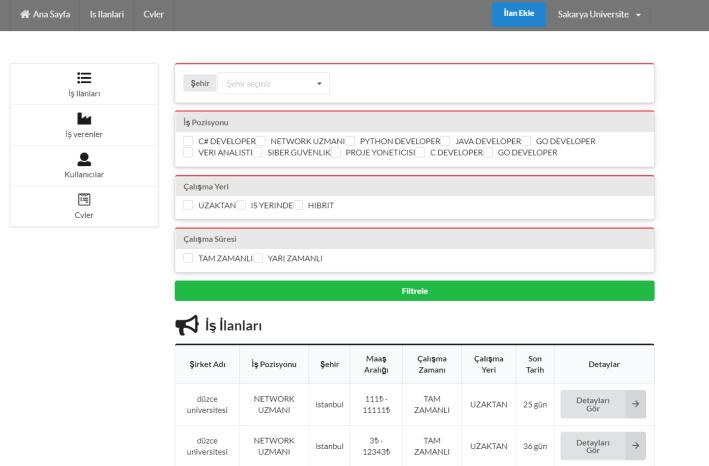Image resolution: width=709 pixels, height=466 pixels.
Task: Check the HIBRIT checkbox
Action: pyautogui.click(x=298, y=205)
